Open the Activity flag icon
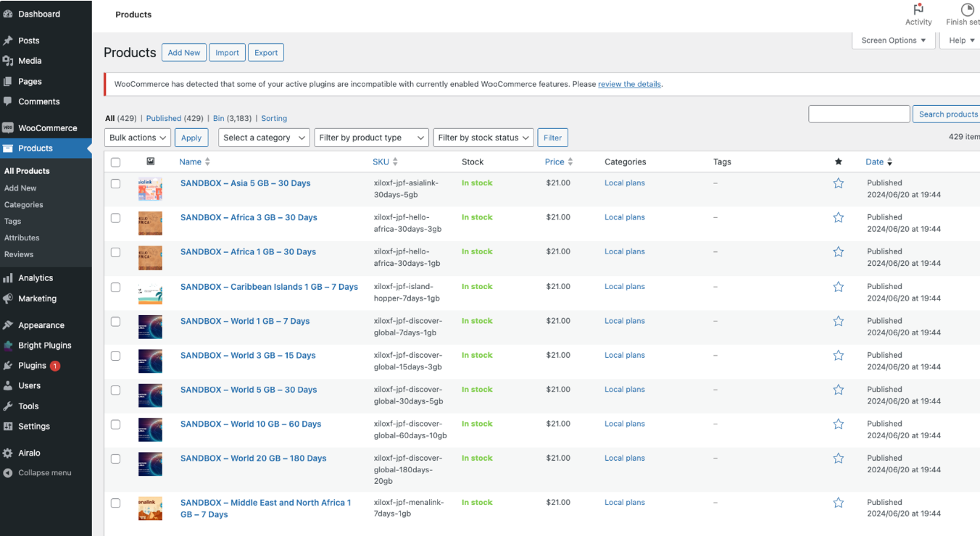The width and height of the screenshot is (980, 536). (x=918, y=9)
